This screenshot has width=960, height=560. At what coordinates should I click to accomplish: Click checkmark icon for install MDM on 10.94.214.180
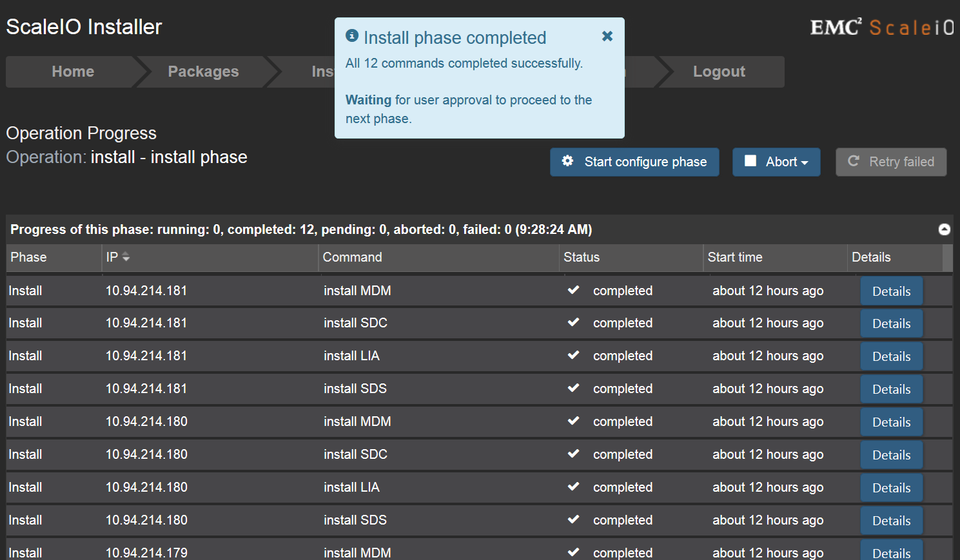(x=573, y=421)
